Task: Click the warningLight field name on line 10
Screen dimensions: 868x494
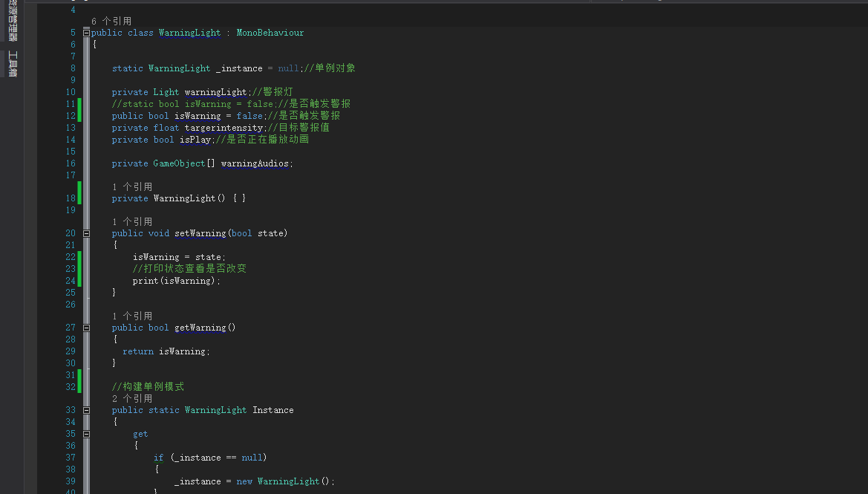Action: (215, 92)
